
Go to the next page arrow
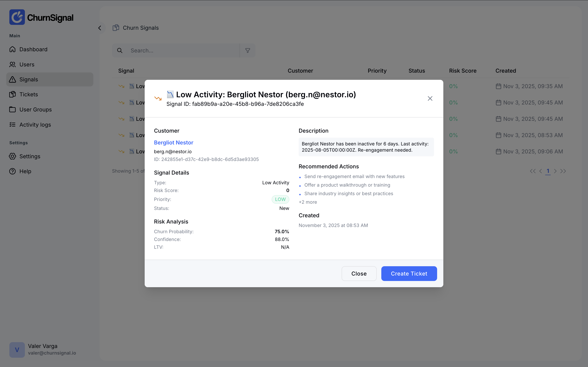coord(555,171)
